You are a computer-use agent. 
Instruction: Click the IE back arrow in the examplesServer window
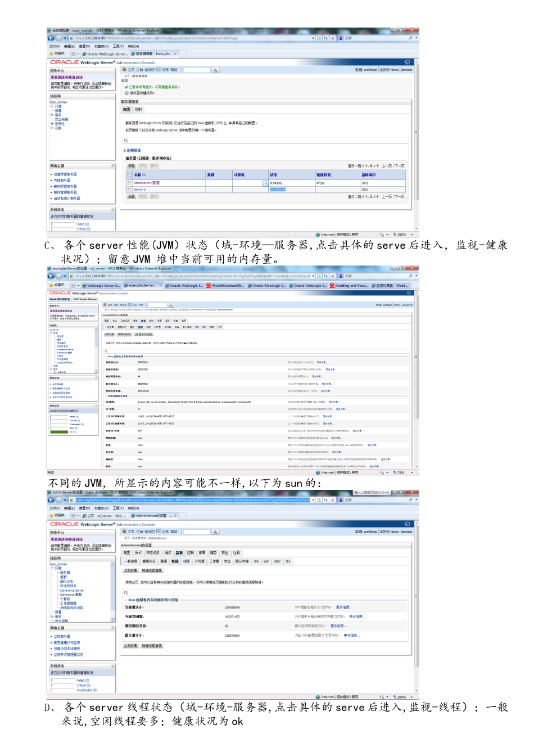51,276
